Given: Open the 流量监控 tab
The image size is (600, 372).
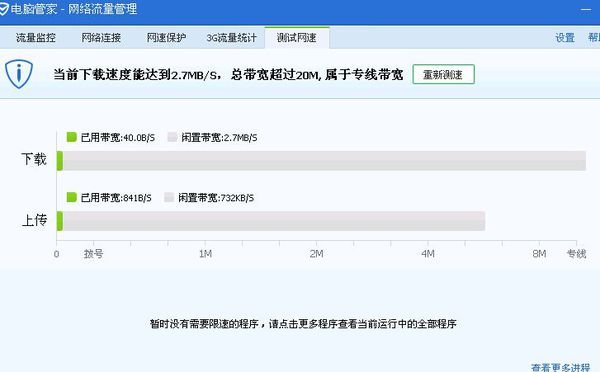Looking at the screenshot, I should click(x=36, y=38).
